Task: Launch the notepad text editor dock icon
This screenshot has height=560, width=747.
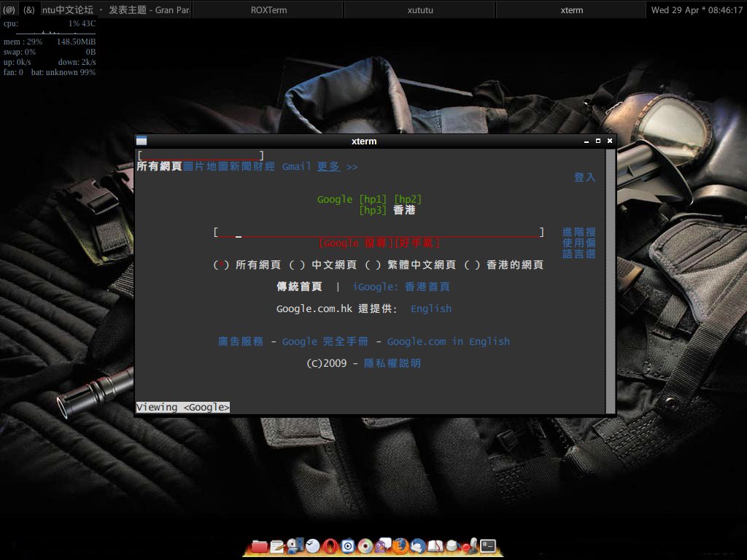Action: (277, 546)
